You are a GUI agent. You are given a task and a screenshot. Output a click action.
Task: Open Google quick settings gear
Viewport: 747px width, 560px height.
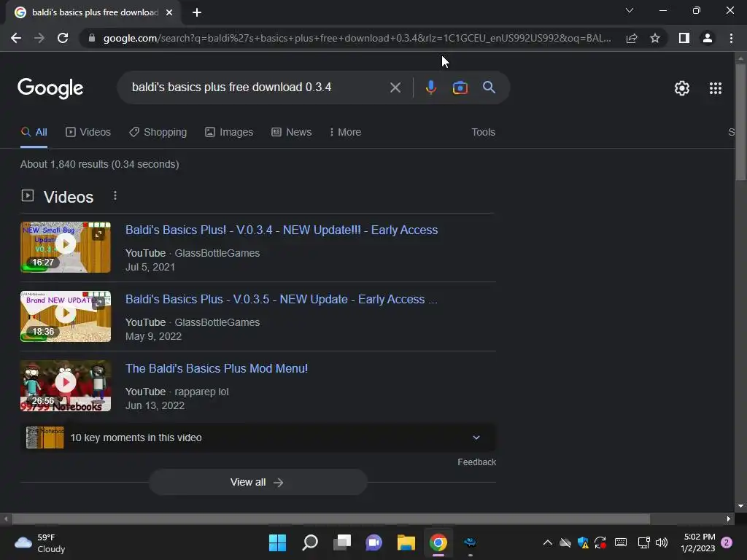point(682,88)
